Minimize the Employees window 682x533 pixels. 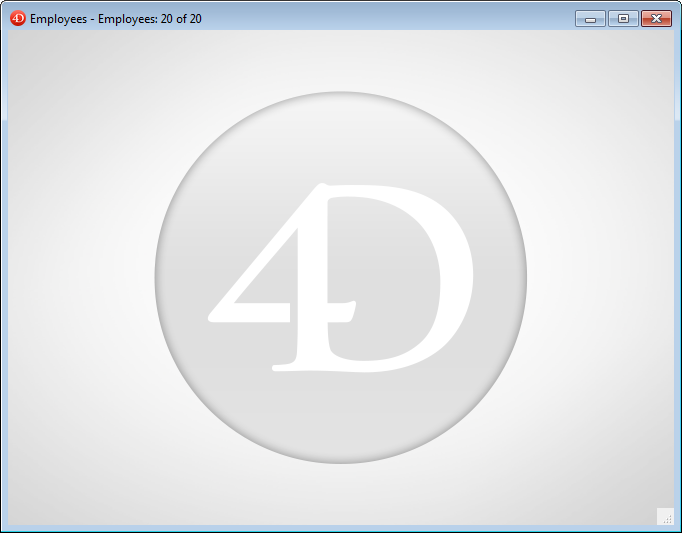point(590,19)
